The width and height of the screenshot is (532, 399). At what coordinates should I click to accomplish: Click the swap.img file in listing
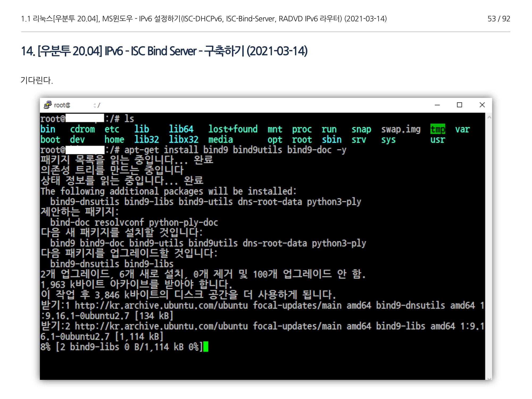click(x=401, y=129)
